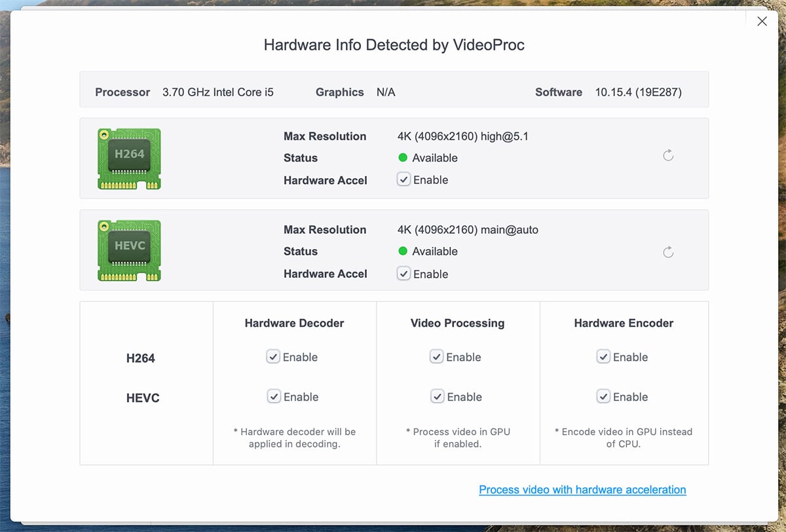Toggle H264 Hardware Encoder Enable checkbox
This screenshot has width=786, height=532.
[603, 356]
